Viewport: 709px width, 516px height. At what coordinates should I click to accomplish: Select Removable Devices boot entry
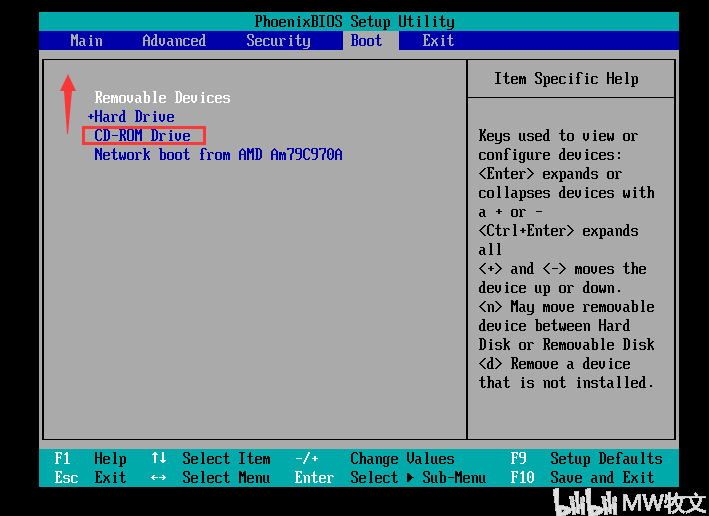coord(162,98)
